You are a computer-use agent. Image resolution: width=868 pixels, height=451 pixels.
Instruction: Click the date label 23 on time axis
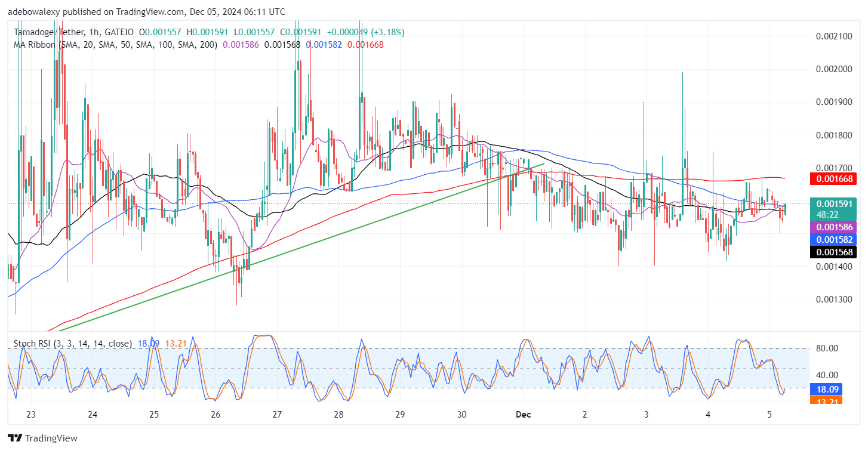click(32, 414)
